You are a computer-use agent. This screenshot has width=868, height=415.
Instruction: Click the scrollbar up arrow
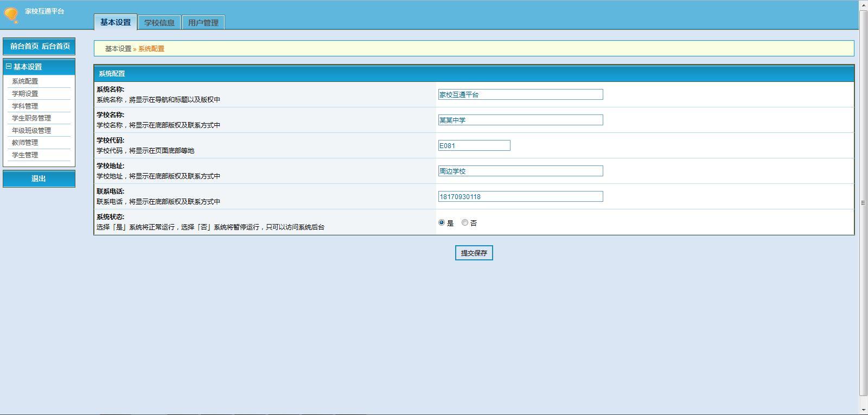(864, 4)
